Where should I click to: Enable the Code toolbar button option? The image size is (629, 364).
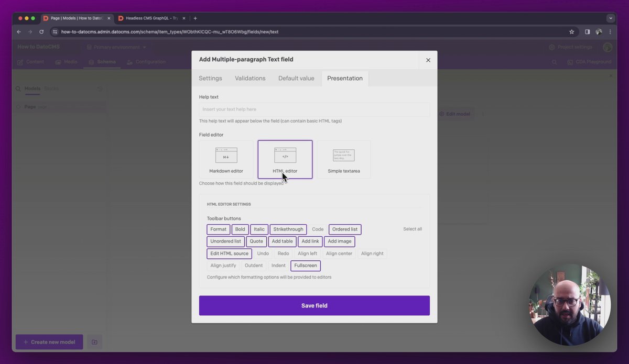[x=318, y=229]
